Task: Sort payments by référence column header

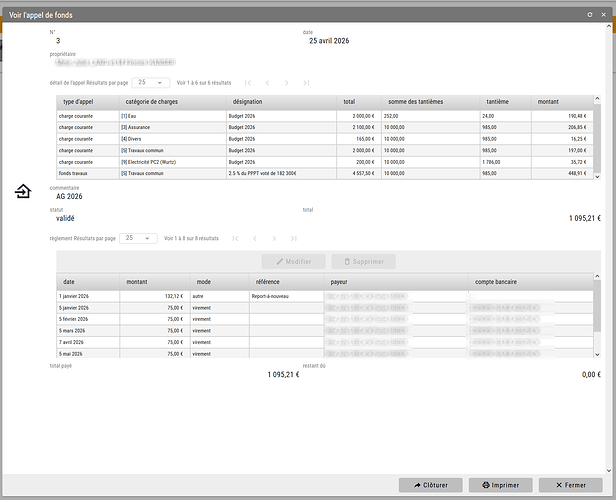Action: [286, 282]
